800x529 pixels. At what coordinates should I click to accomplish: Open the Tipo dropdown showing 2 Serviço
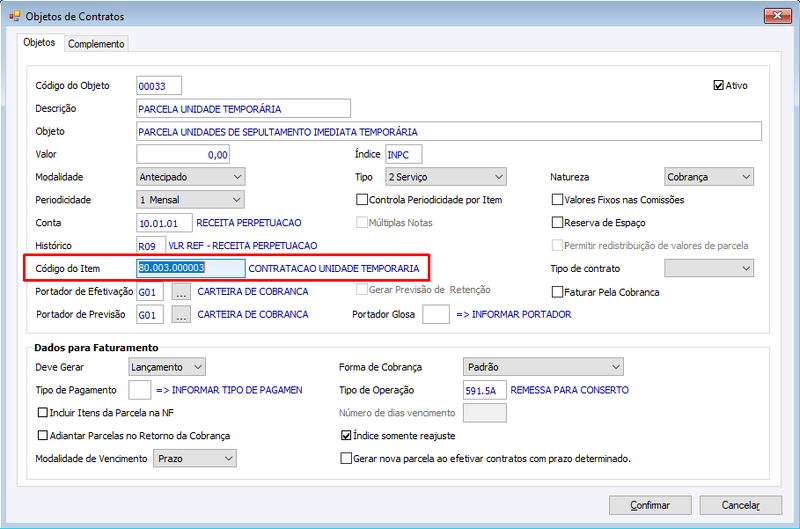coord(446,177)
